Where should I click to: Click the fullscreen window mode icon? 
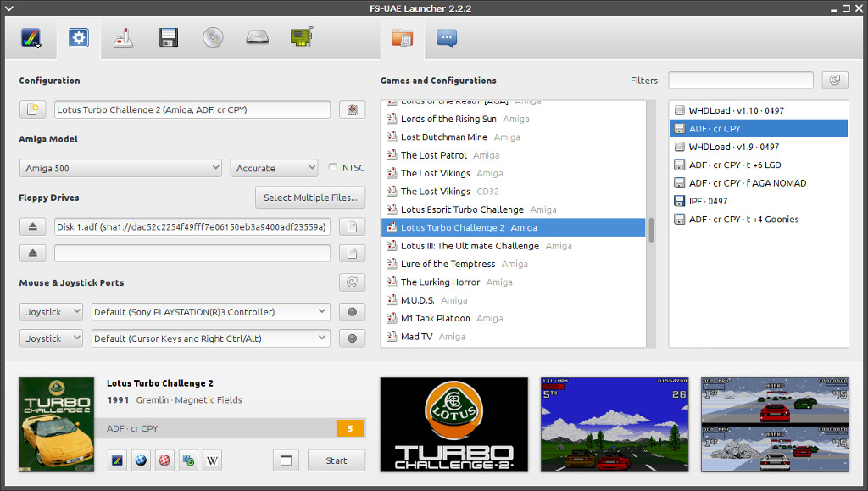click(x=286, y=460)
